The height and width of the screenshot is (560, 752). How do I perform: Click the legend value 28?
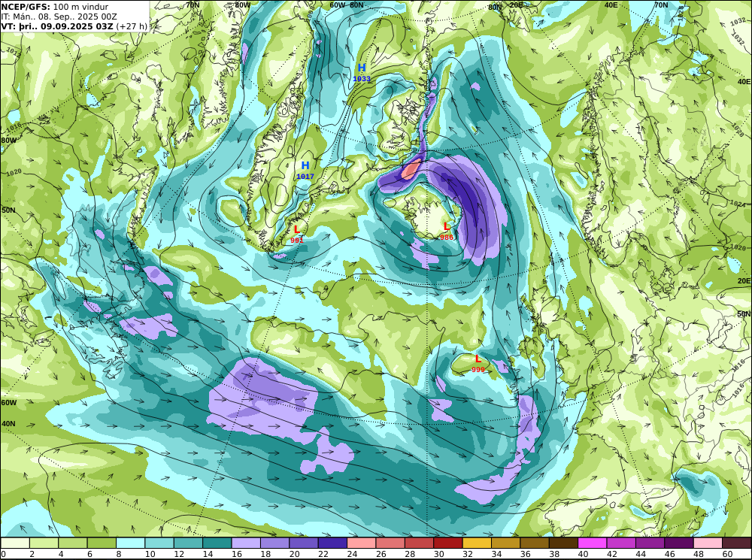coord(410,554)
